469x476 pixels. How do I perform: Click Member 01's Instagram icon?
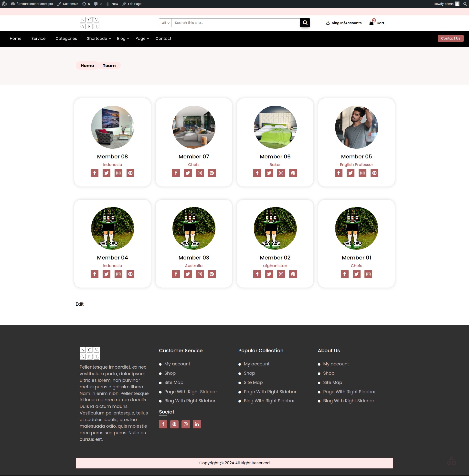pyautogui.click(x=368, y=274)
